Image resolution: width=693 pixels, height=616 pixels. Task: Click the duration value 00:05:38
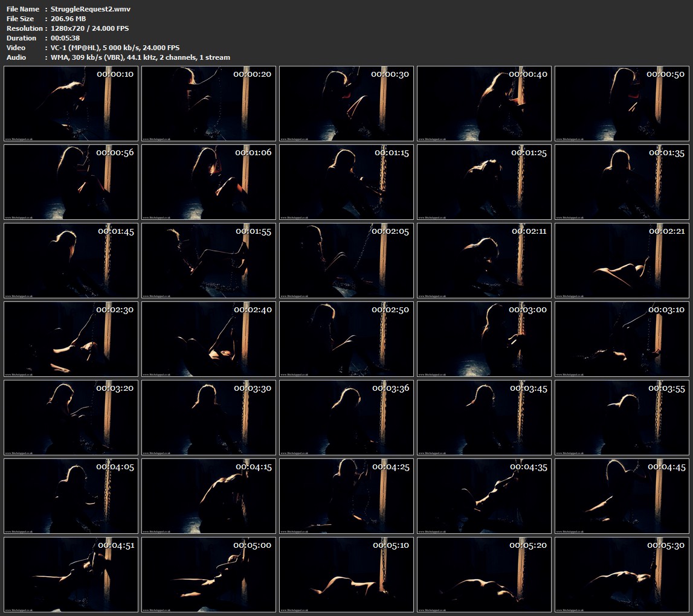pyautogui.click(x=65, y=38)
